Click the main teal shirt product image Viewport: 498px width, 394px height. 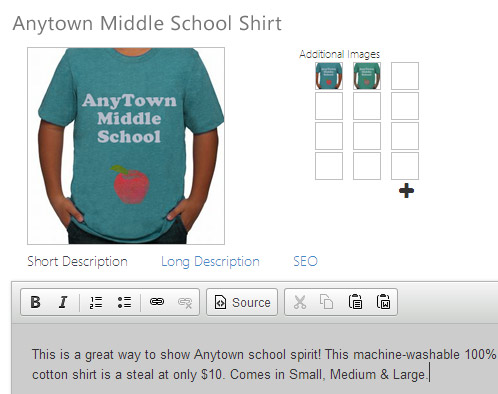point(126,146)
